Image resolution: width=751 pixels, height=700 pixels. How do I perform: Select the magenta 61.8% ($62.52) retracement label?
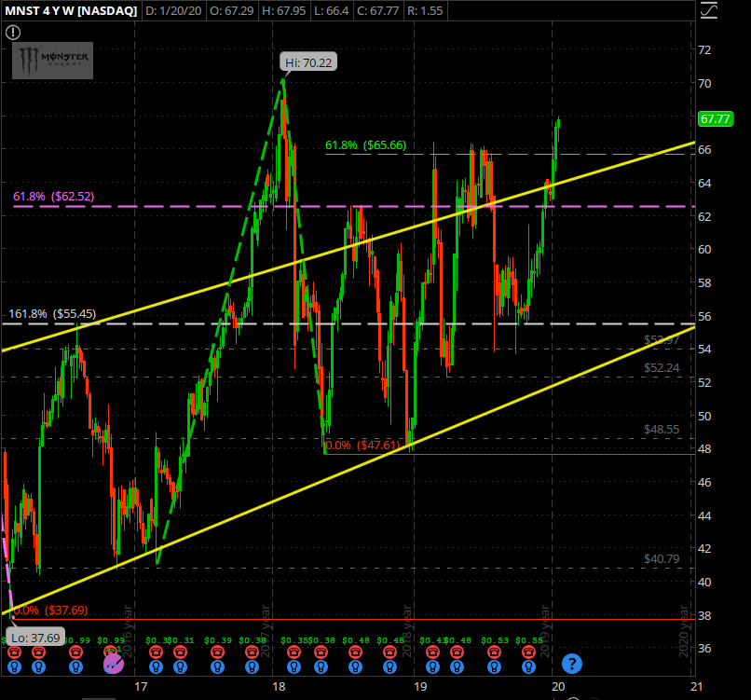tap(54, 197)
